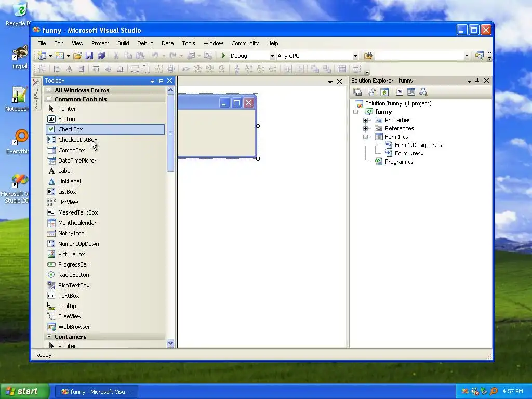Open the File menu
532x399 pixels.
pos(42,43)
